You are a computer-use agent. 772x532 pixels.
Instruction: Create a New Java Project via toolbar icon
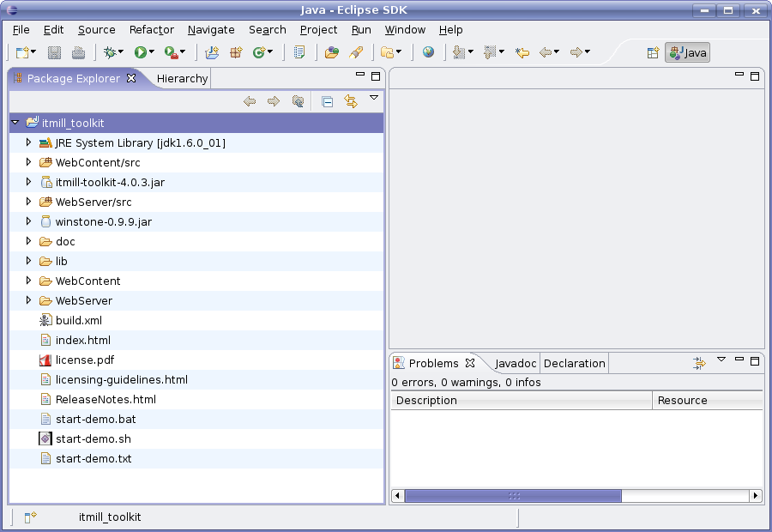click(x=213, y=52)
